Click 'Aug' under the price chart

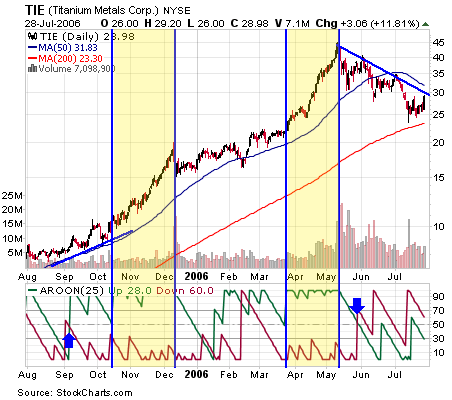[x=27, y=277]
